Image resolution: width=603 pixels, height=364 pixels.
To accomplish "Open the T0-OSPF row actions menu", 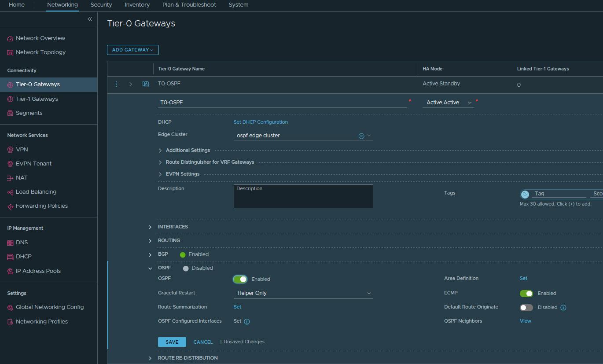I will coord(116,84).
